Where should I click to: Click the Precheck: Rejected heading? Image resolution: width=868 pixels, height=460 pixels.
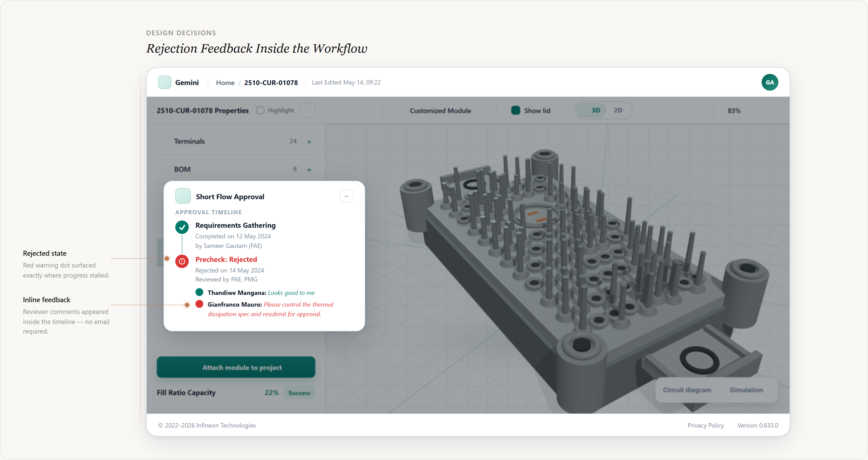[x=226, y=260]
